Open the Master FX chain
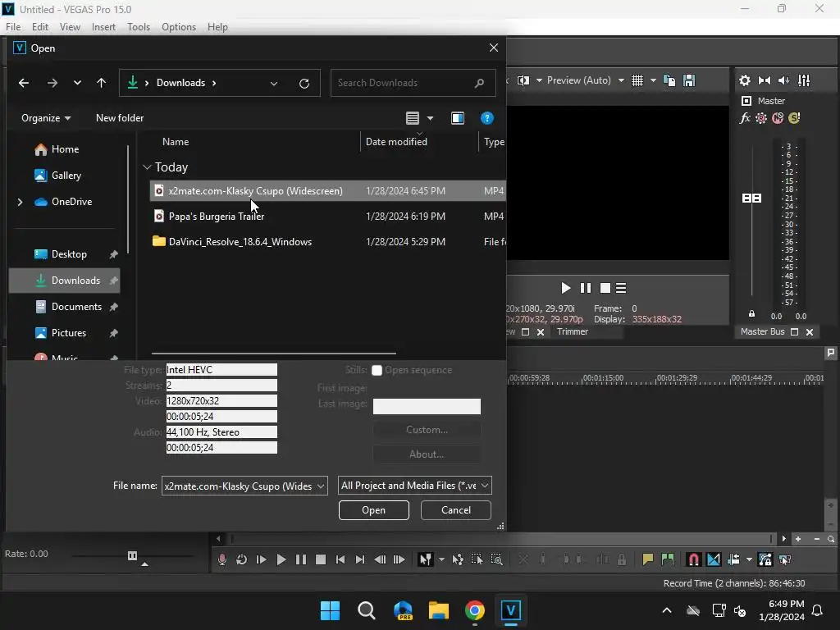The image size is (840, 630). 745,118
